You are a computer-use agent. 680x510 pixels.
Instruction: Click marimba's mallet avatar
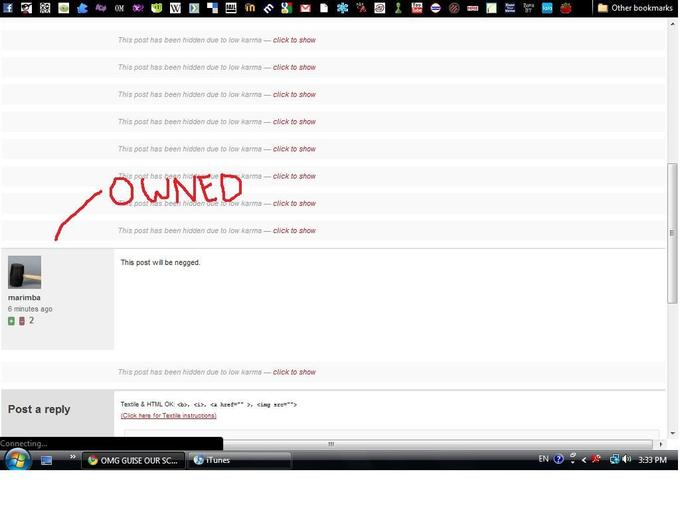tap(24, 272)
